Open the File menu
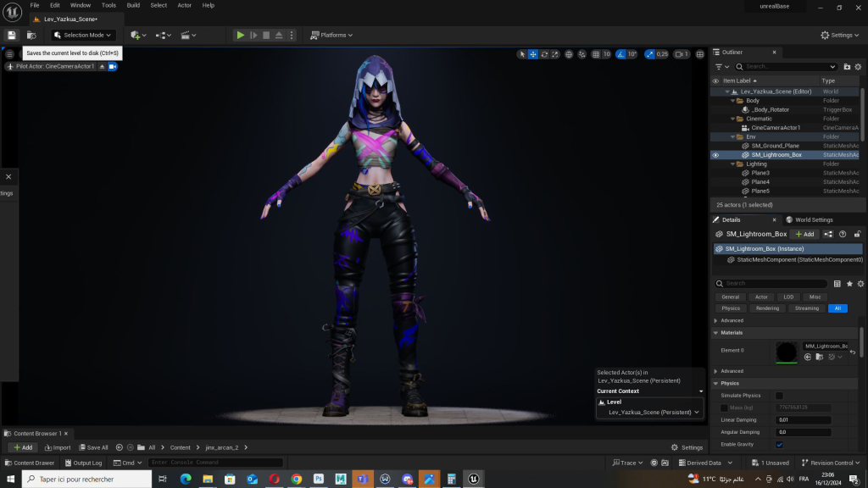Image resolution: width=868 pixels, height=488 pixels. (x=34, y=5)
